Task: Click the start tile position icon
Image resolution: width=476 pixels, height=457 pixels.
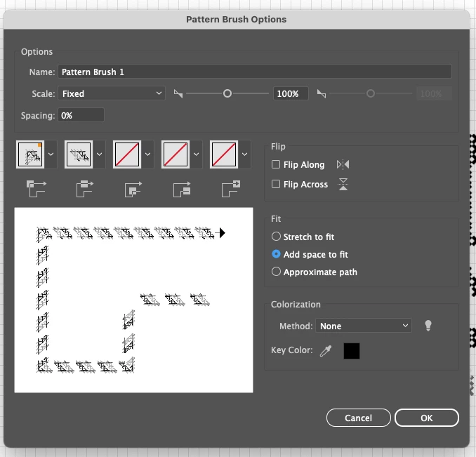Action: pyautogui.click(x=182, y=190)
